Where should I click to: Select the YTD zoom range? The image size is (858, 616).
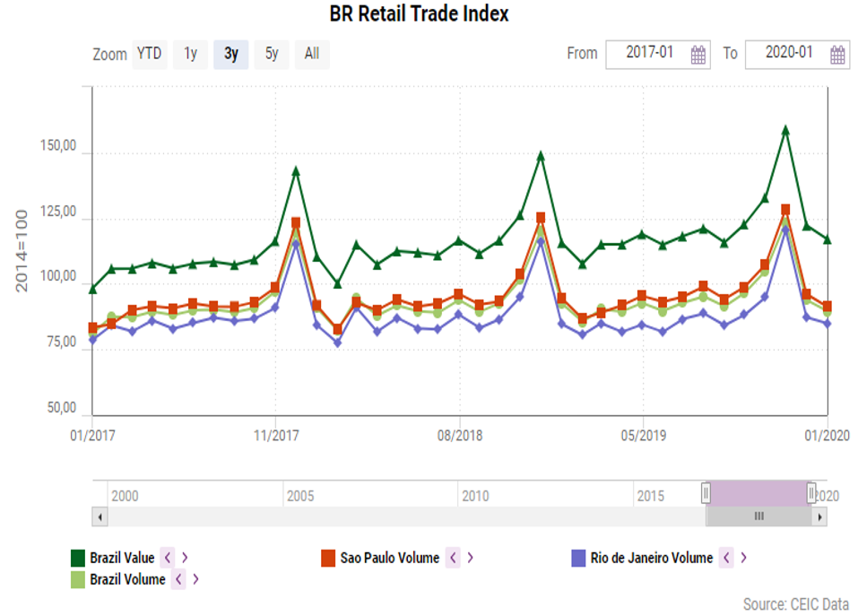[x=150, y=54]
